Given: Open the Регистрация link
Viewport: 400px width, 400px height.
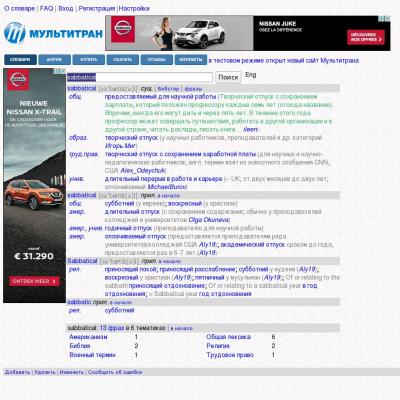Looking at the screenshot, I should click(x=97, y=8).
